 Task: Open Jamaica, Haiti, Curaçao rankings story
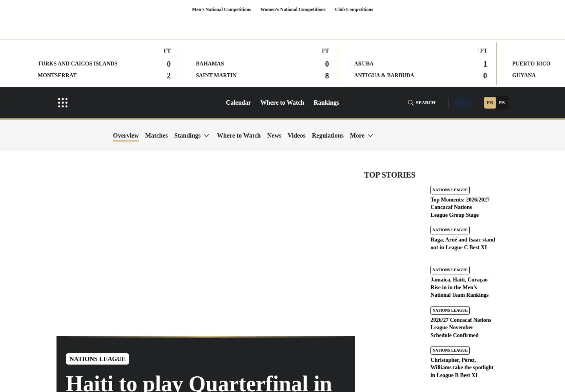459,287
